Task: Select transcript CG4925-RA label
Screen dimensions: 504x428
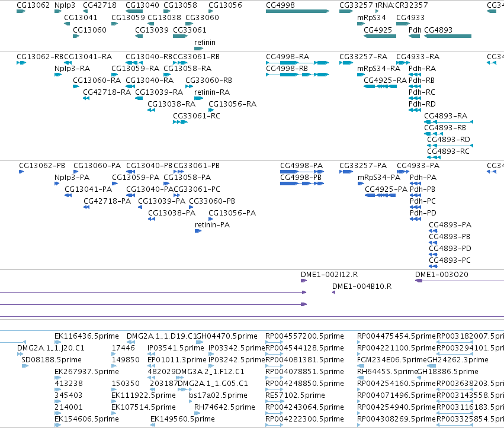Action: 385,81
